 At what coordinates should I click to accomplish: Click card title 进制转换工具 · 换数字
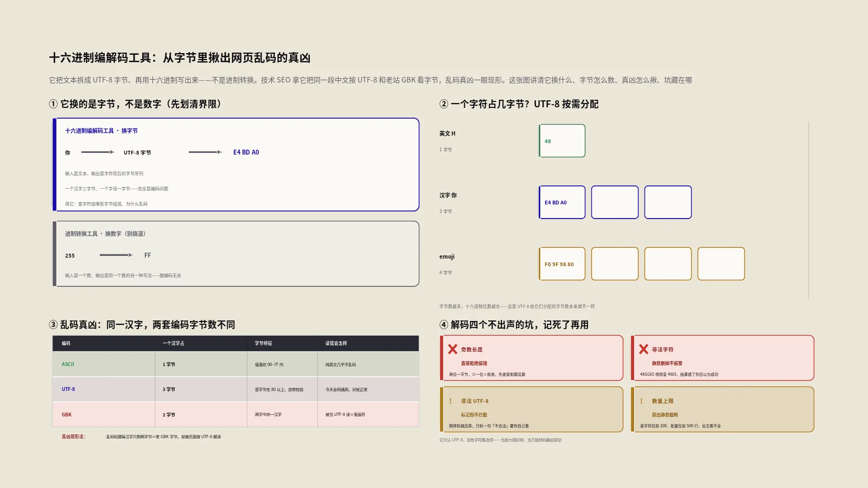pos(105,234)
